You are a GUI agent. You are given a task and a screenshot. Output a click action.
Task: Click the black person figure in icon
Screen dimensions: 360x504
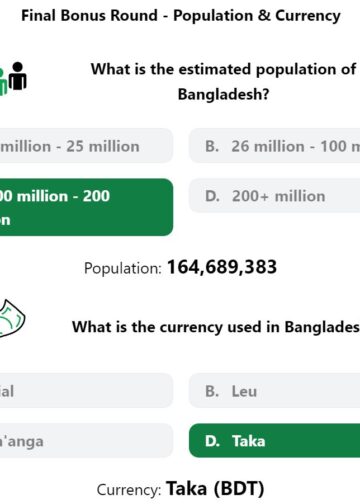[x=18, y=76]
